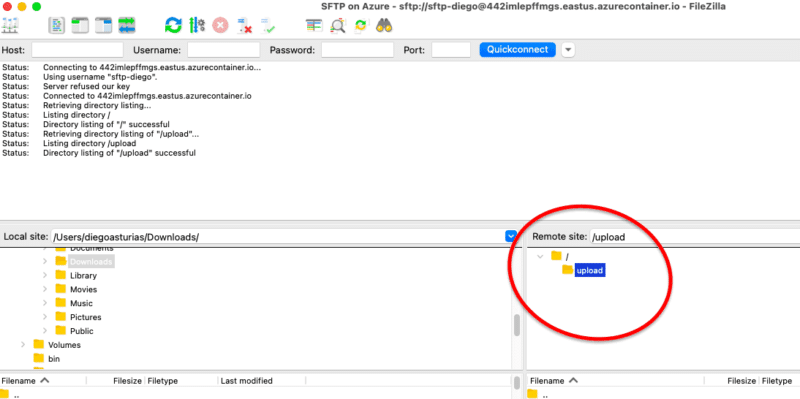
Task: Click the Quickconnect button
Action: [x=517, y=49]
